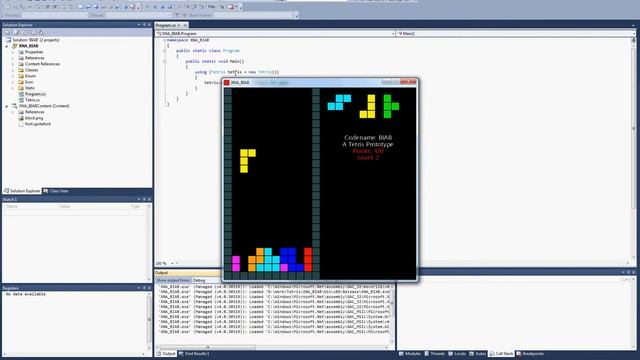
Task: Expand the Classes folder
Action: pos(13,70)
